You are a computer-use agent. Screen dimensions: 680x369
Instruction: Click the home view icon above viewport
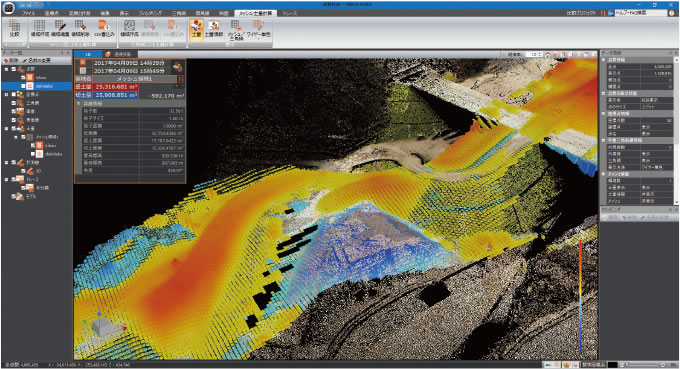point(548,54)
